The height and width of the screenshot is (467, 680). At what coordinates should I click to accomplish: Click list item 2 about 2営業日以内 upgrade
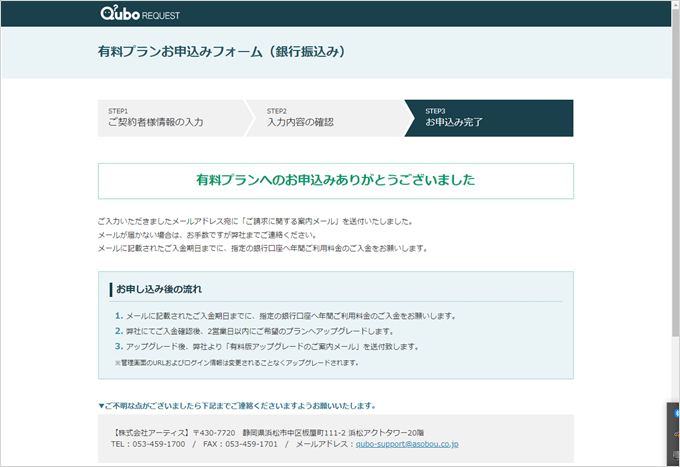pos(254,331)
